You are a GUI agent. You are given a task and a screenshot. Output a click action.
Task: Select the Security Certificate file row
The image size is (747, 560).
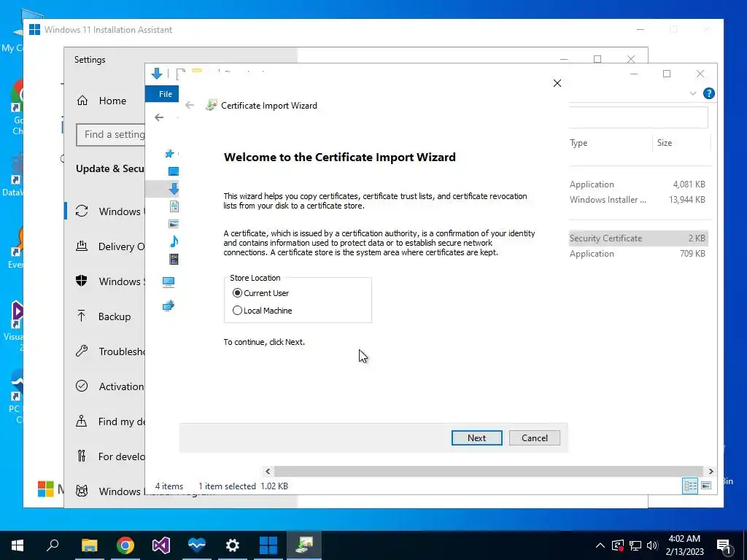coord(638,238)
